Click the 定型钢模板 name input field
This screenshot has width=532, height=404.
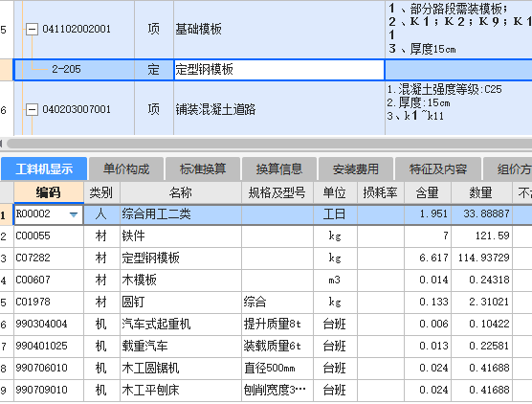tap(278, 70)
